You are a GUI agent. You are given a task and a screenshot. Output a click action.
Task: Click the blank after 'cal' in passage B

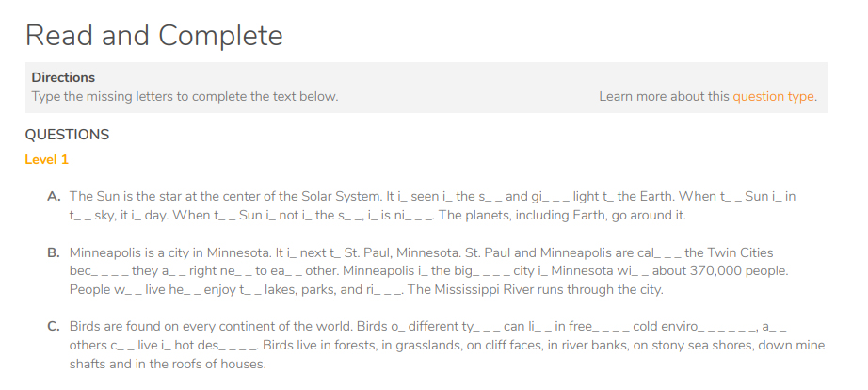(x=667, y=256)
